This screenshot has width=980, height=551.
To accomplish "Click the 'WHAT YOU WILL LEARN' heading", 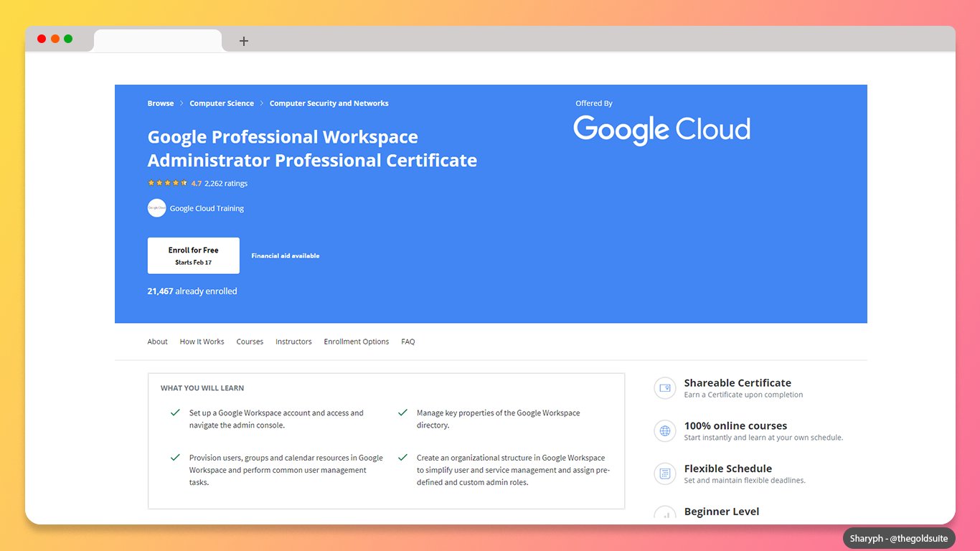I will pos(202,388).
